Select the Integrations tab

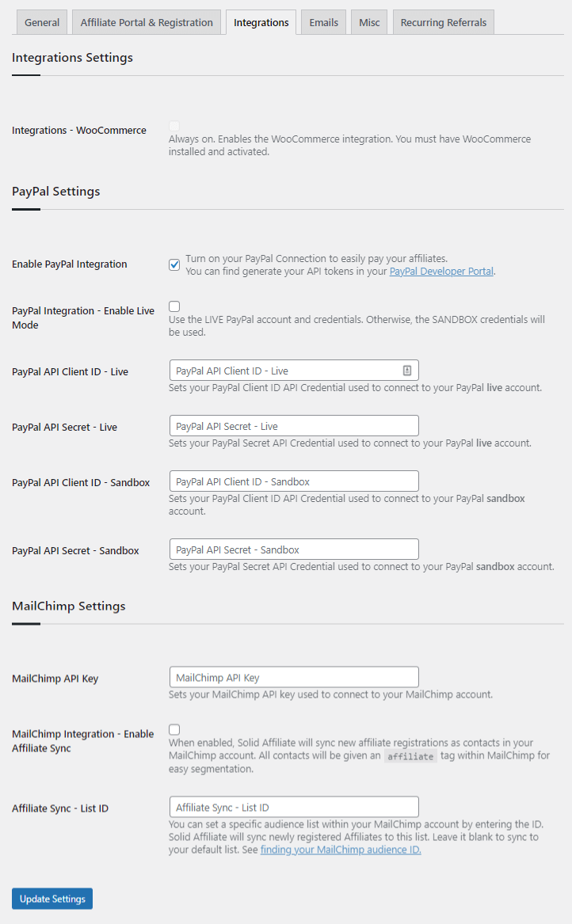pos(261,21)
